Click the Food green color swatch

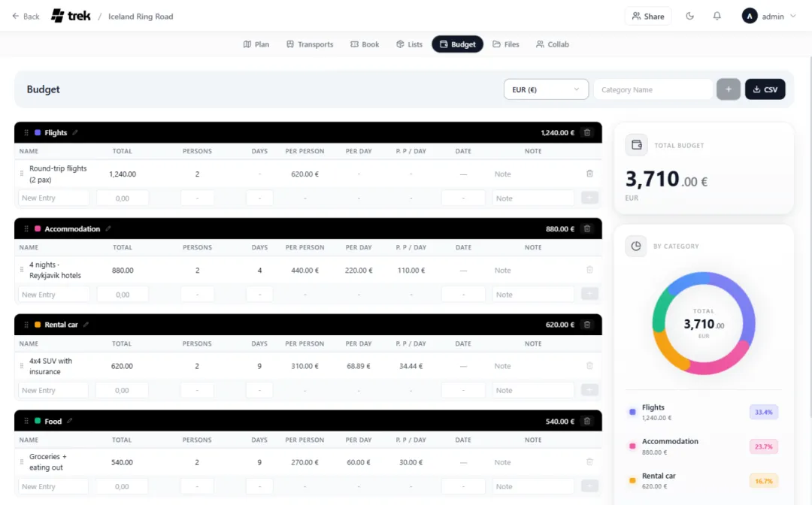tap(38, 421)
